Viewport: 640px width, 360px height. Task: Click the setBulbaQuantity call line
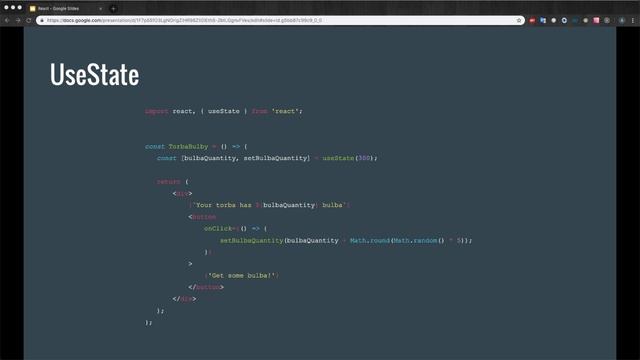coord(346,240)
